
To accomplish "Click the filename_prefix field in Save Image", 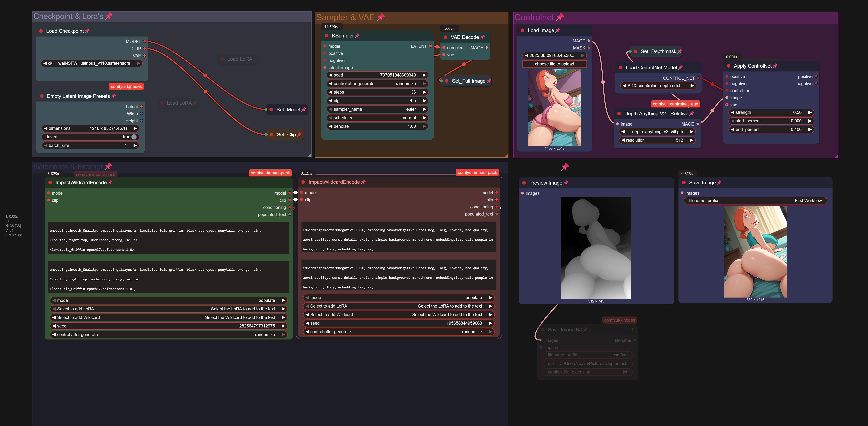I will point(755,201).
